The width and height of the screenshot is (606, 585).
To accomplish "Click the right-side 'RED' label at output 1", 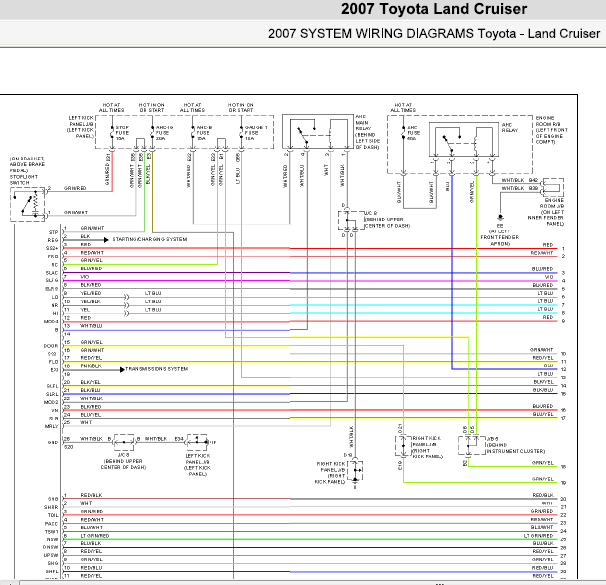I will 548,245.
